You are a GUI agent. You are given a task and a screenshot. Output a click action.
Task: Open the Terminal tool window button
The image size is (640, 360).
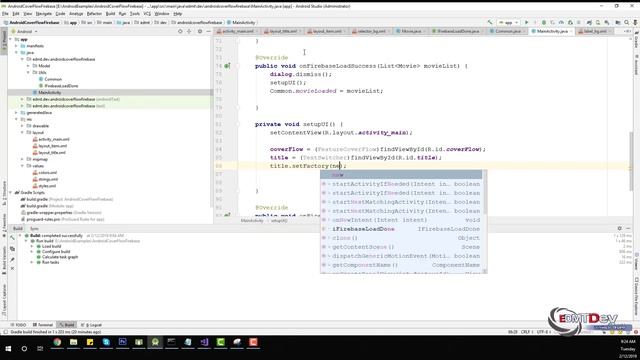(43, 325)
